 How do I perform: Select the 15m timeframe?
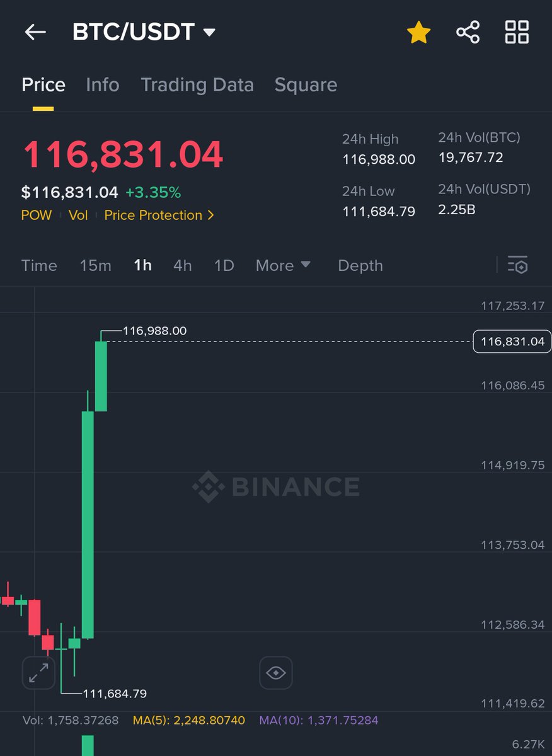coord(95,265)
